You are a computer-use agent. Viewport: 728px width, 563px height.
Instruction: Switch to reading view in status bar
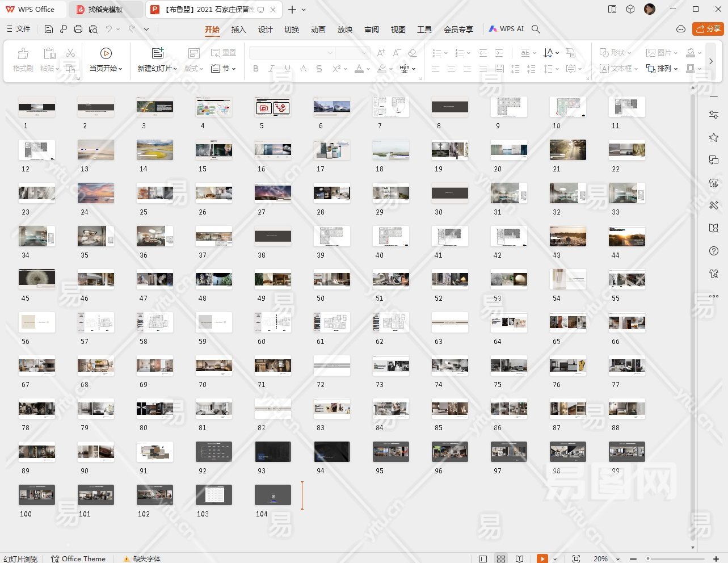[519, 558]
